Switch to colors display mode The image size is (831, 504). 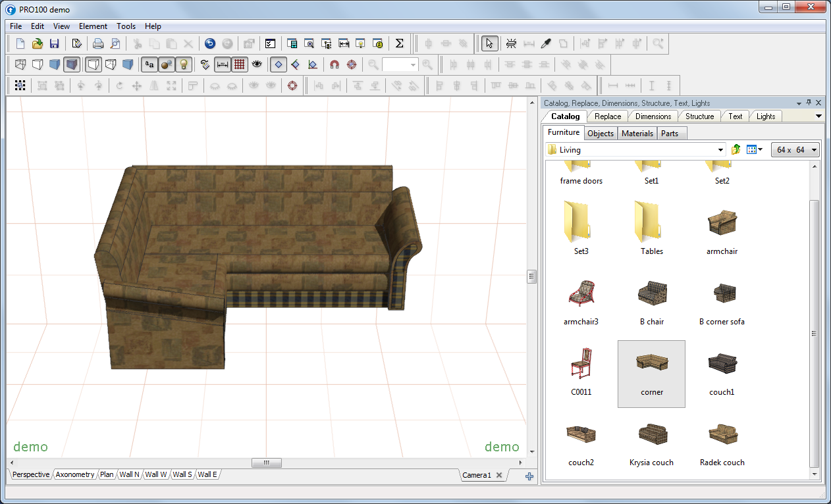click(x=55, y=64)
